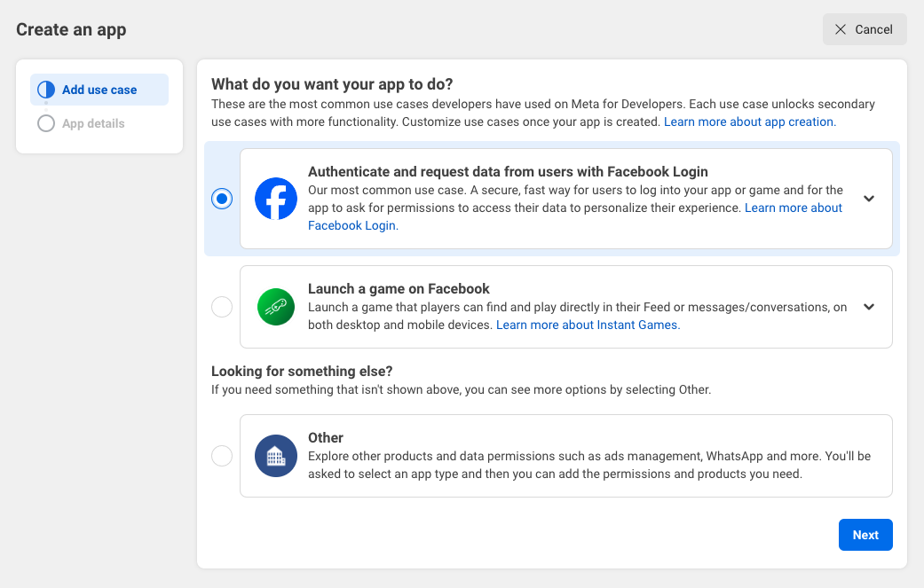The width and height of the screenshot is (924, 588).
Task: Select the Other use case card
Action: coord(565,455)
